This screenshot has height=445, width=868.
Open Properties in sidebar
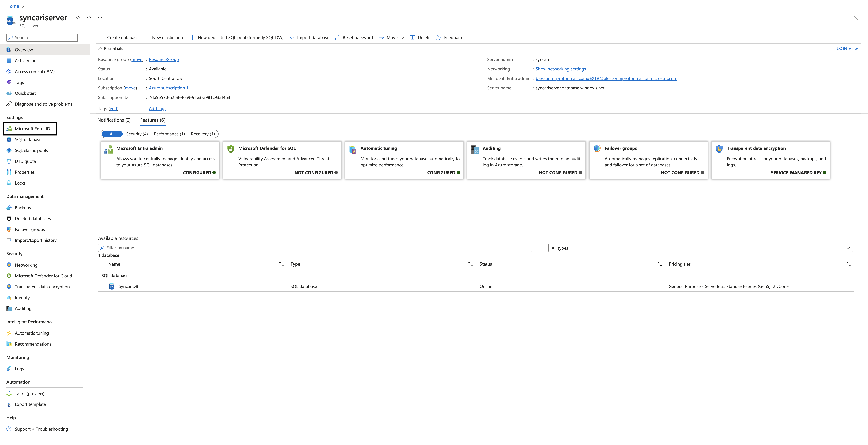click(x=25, y=172)
